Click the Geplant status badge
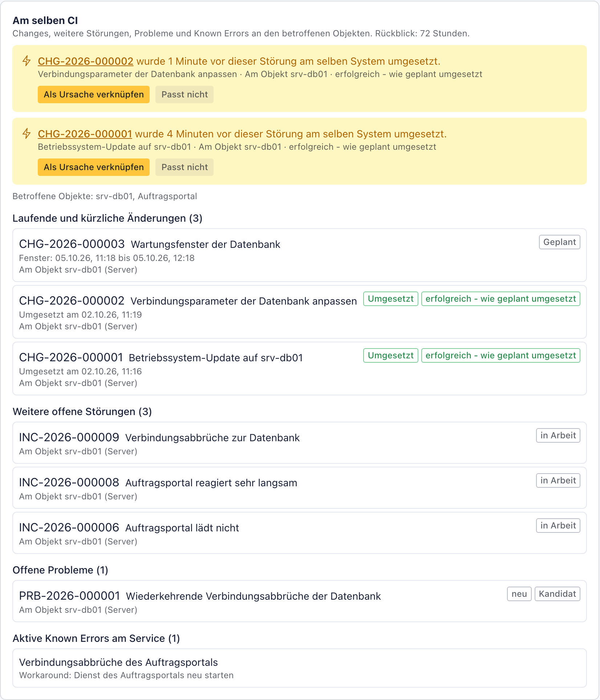600x700 pixels. [559, 242]
